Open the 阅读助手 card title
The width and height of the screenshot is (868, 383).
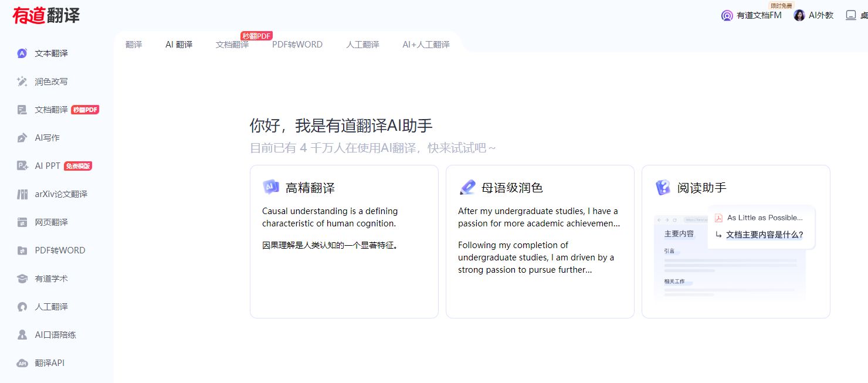pyautogui.click(x=702, y=188)
